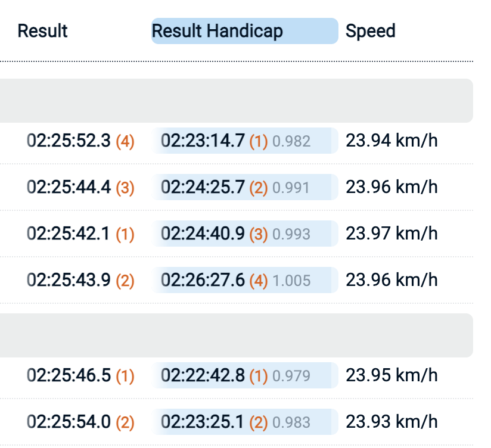Sort by the Speed column header

tap(370, 31)
